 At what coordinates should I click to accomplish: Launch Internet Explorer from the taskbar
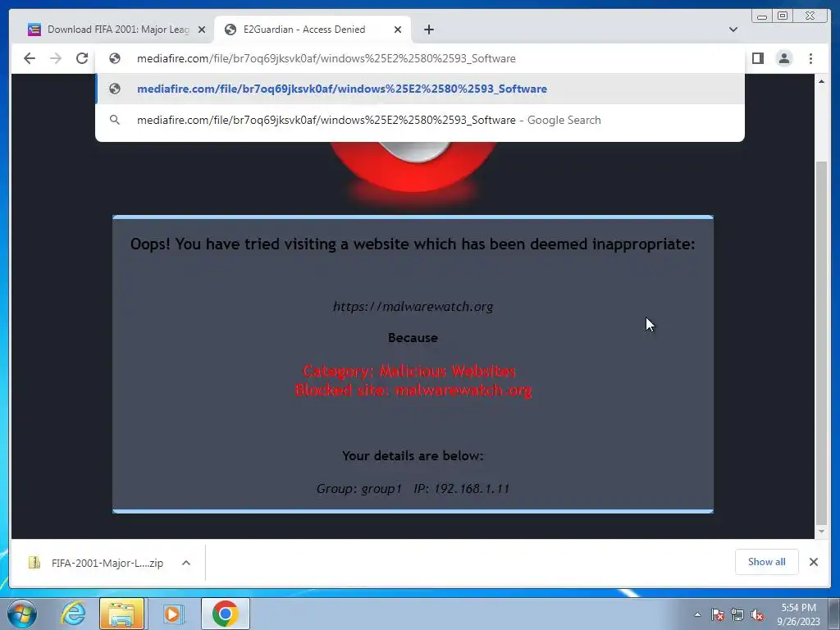pos(73,614)
